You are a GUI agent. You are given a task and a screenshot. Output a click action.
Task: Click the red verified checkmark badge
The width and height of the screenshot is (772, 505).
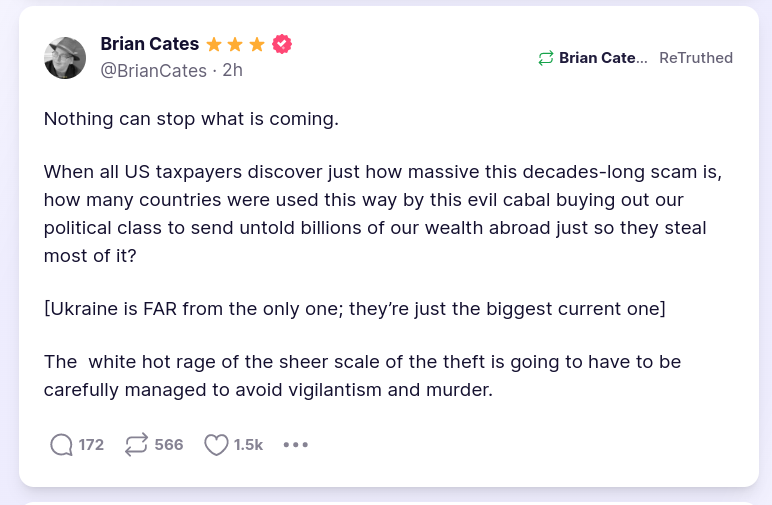282,44
